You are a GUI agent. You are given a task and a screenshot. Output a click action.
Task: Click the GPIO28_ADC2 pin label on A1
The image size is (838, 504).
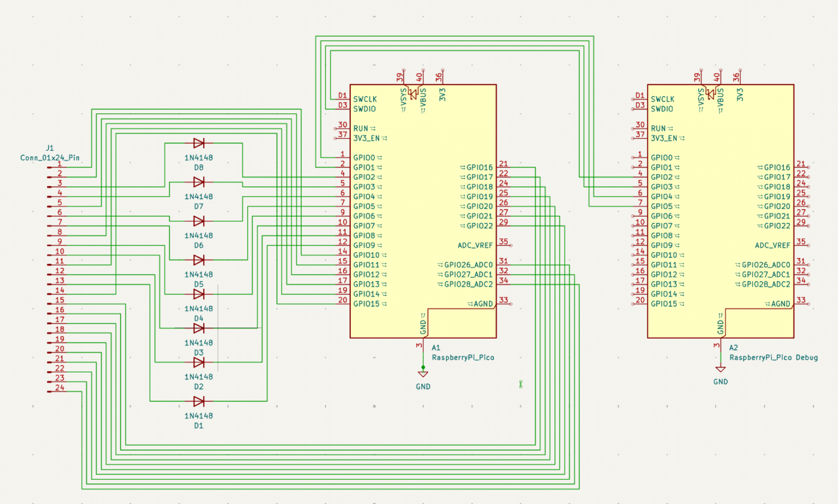[468, 284]
